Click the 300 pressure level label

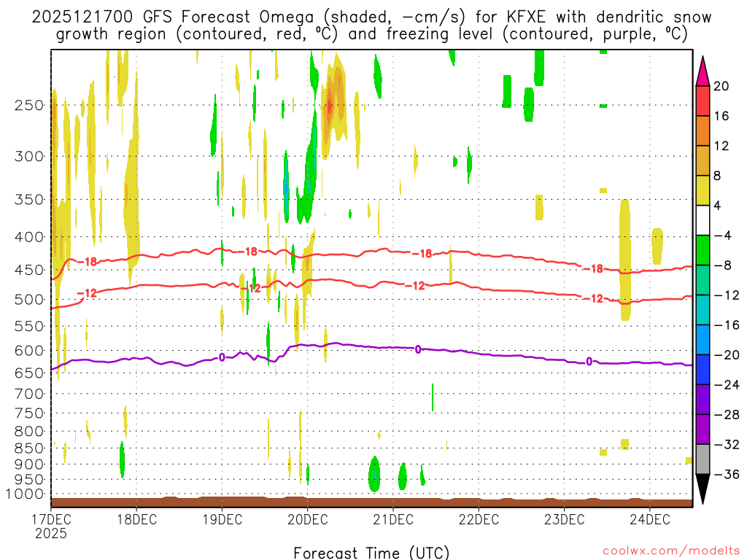point(29,156)
